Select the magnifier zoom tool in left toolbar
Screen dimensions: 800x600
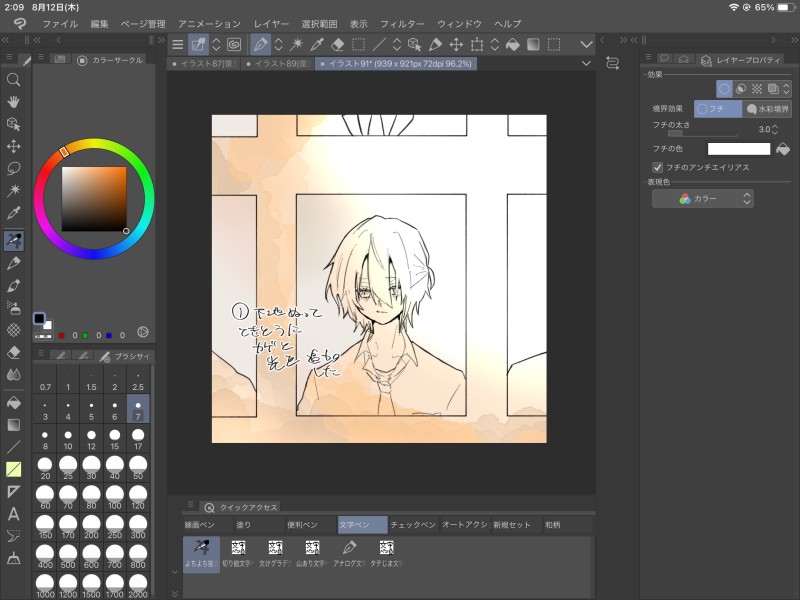(x=14, y=80)
